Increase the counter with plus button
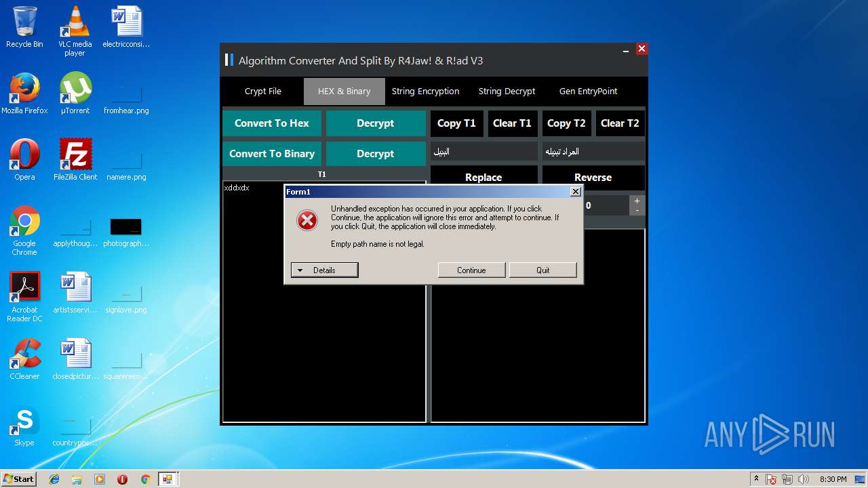This screenshot has height=488, width=868. 637,201
